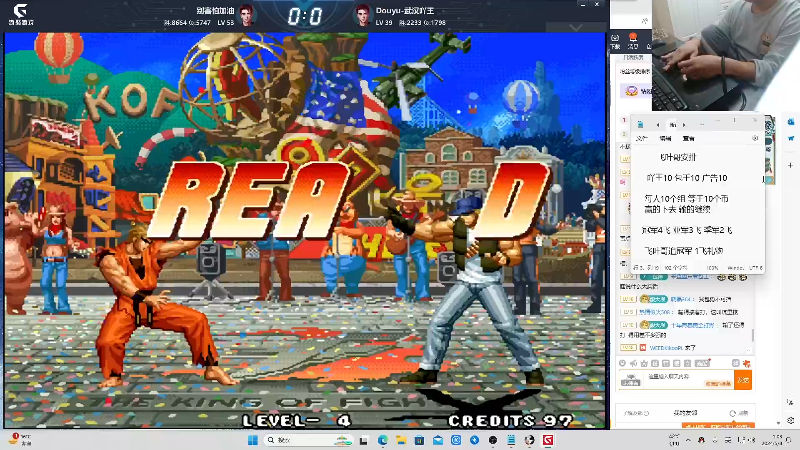Image resolution: width=800 pixels, height=450 pixels.
Task: Click the sixth square icon in chat toolbar
Action: click(x=677, y=363)
